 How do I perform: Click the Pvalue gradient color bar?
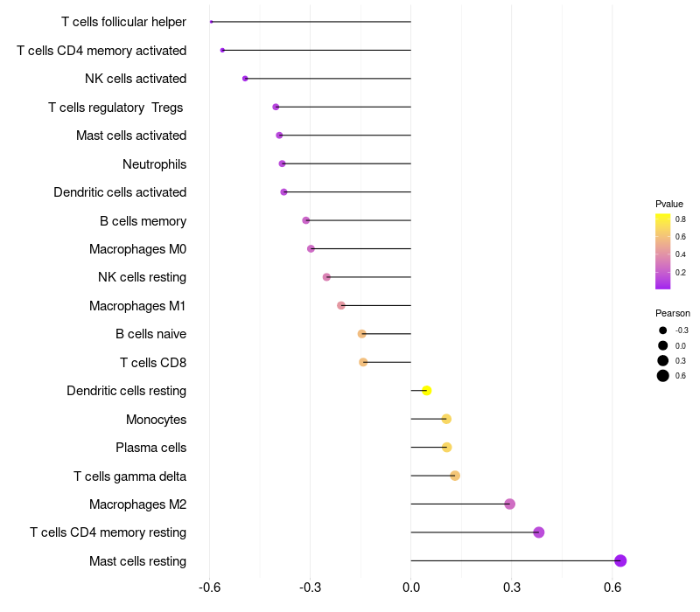(662, 251)
